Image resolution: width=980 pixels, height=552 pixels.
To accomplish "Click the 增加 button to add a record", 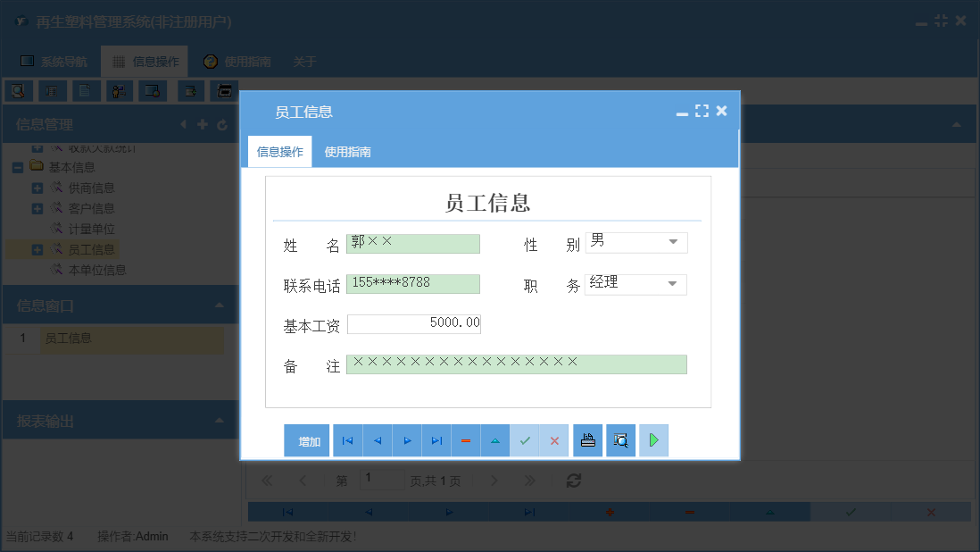I will click(306, 440).
